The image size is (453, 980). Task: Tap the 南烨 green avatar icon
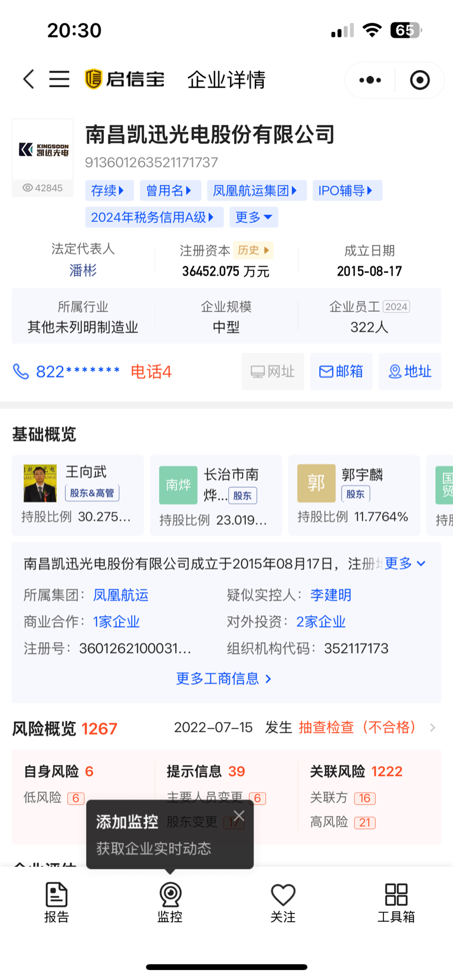click(178, 484)
